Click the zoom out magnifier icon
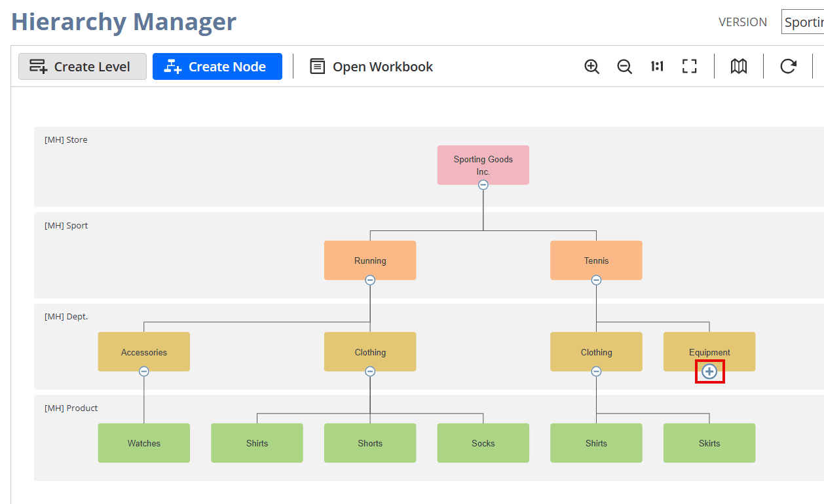Viewport: 824px width, 504px height. tap(624, 67)
